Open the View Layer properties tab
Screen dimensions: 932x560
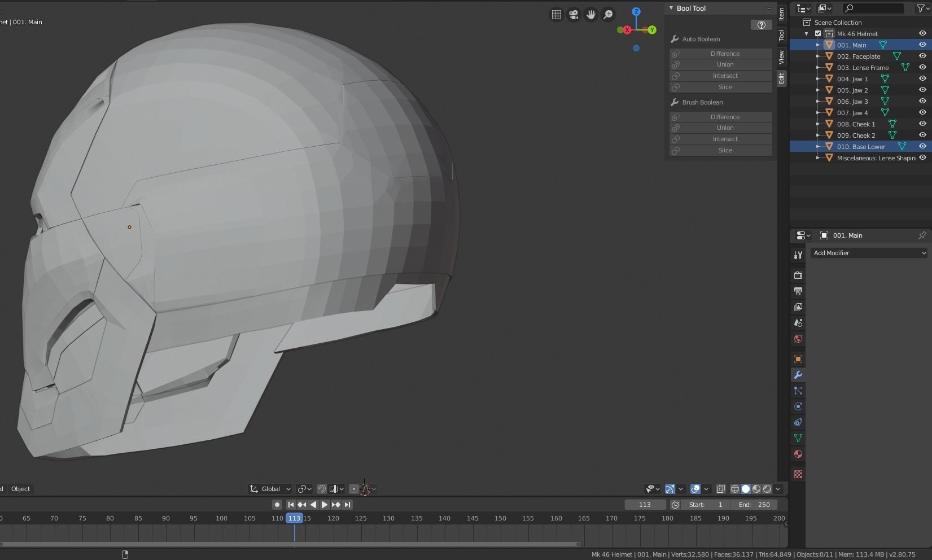coord(798,307)
